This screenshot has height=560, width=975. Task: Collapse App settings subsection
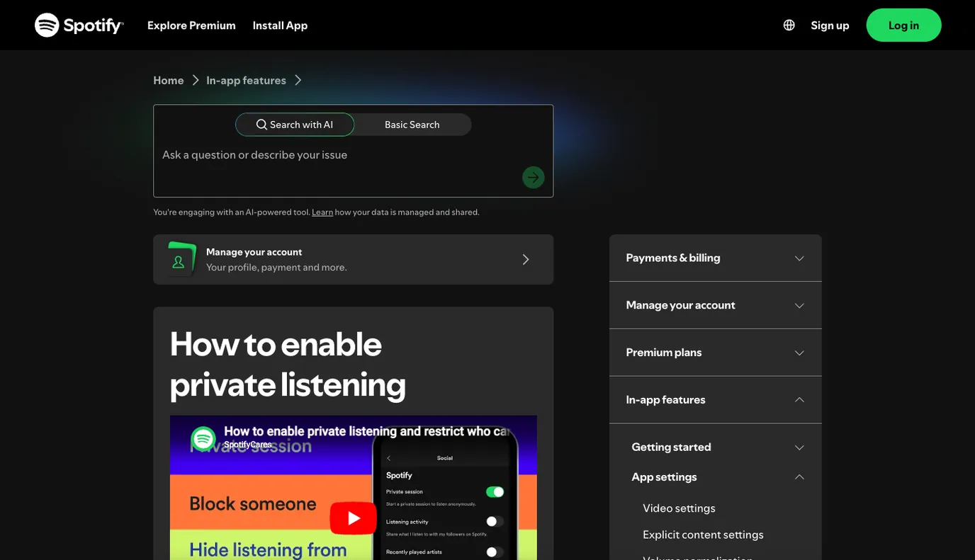(718, 477)
